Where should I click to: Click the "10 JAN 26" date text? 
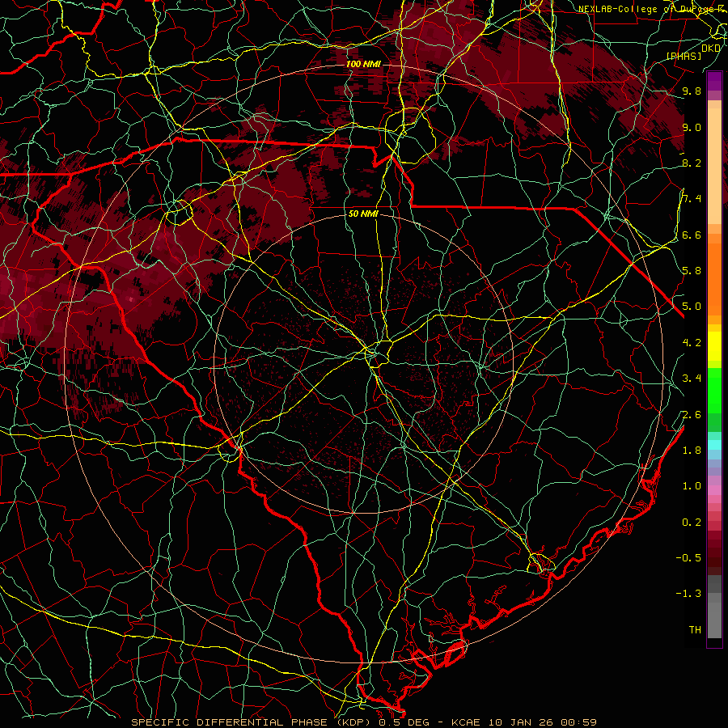[x=521, y=722]
